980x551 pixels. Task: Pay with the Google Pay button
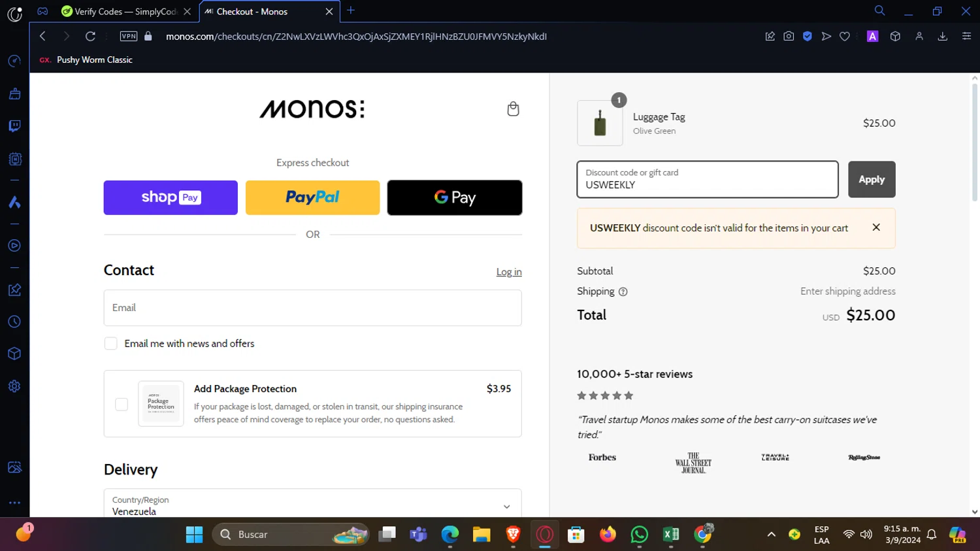point(455,197)
